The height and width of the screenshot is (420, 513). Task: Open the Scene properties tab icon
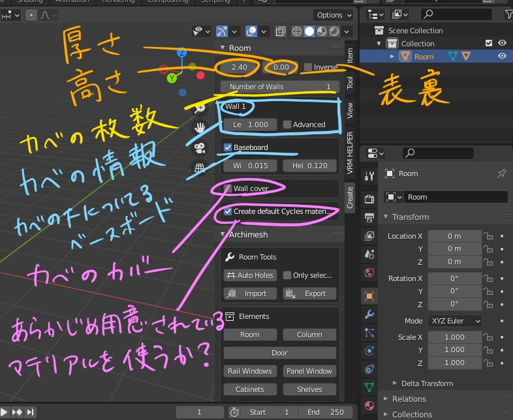[369, 254]
